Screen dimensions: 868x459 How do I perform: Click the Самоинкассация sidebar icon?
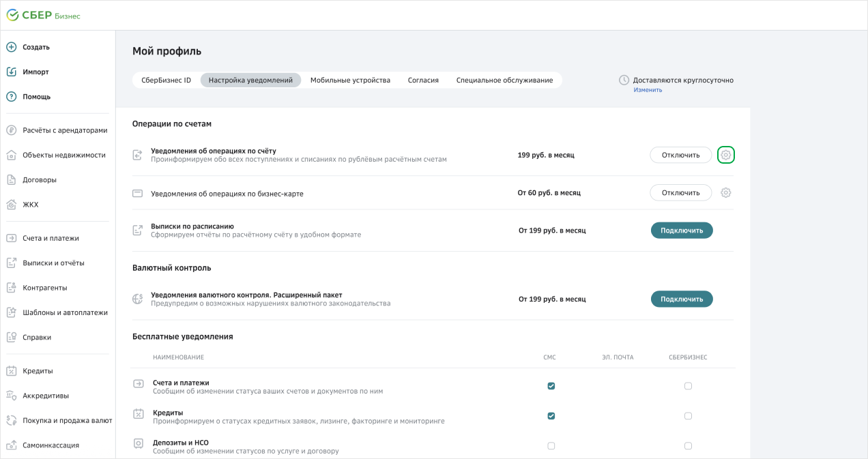pyautogui.click(x=11, y=445)
